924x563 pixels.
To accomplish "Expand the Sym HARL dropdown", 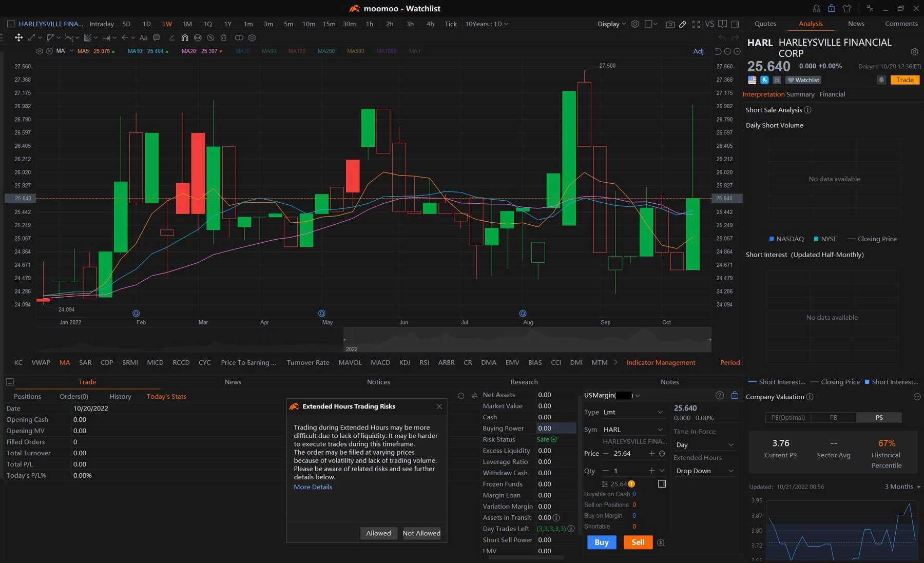I will pos(633,430).
